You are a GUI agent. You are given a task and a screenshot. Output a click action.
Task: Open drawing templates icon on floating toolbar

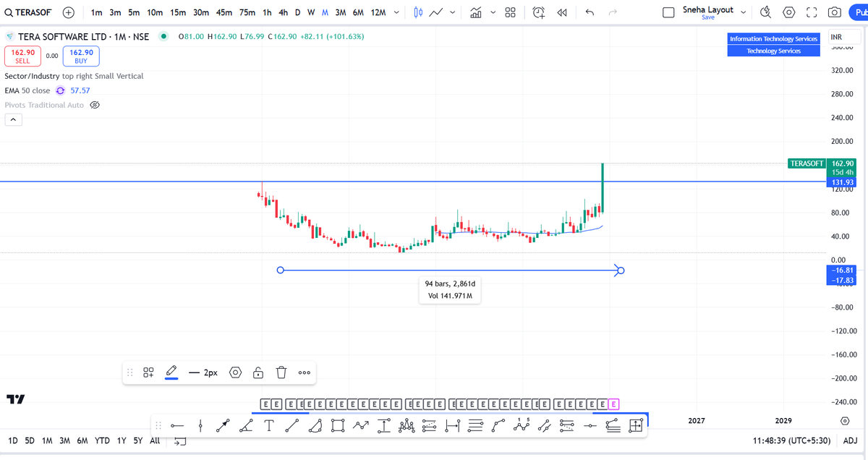tap(148, 372)
